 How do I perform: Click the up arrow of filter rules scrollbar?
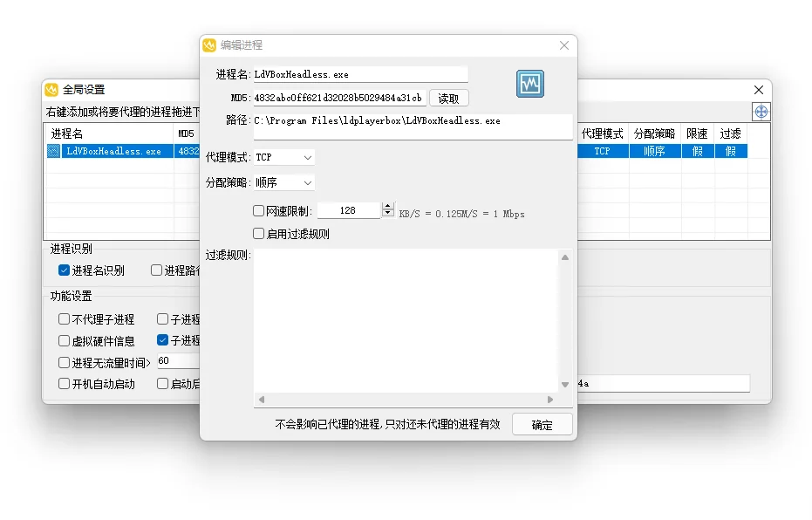pos(565,257)
